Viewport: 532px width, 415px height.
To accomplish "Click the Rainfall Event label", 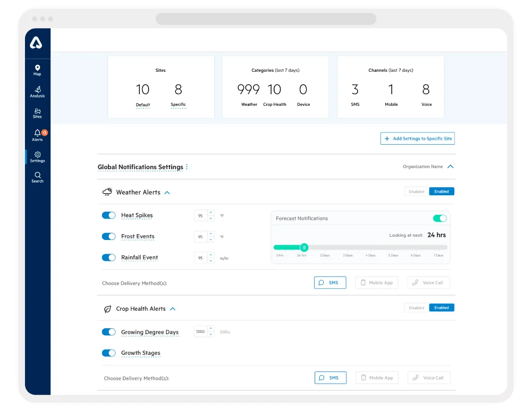I will pos(139,258).
